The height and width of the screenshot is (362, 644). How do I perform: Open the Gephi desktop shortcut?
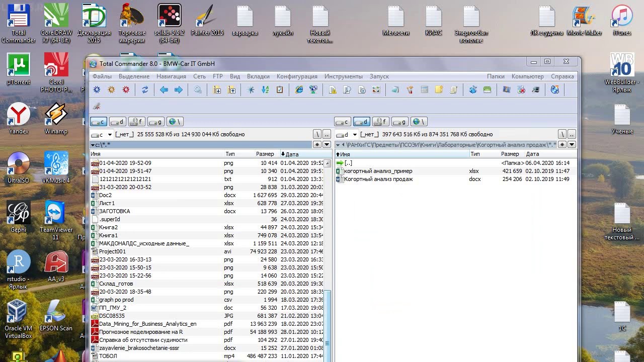pos(19,217)
